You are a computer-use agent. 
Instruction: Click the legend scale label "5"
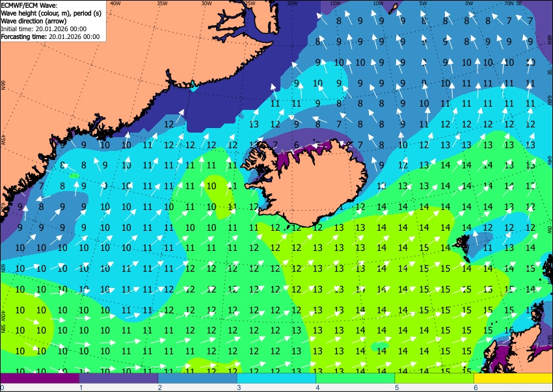(x=397, y=387)
